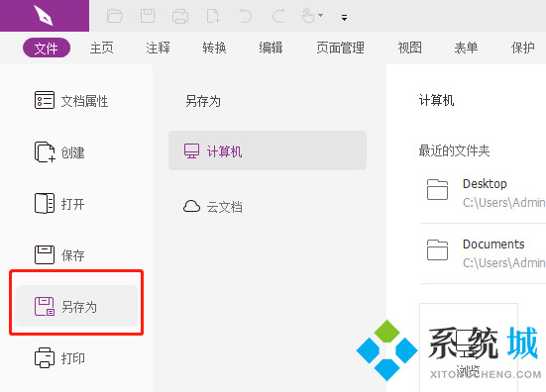
Task: Undo last action in quick toolbar
Action: click(245, 16)
